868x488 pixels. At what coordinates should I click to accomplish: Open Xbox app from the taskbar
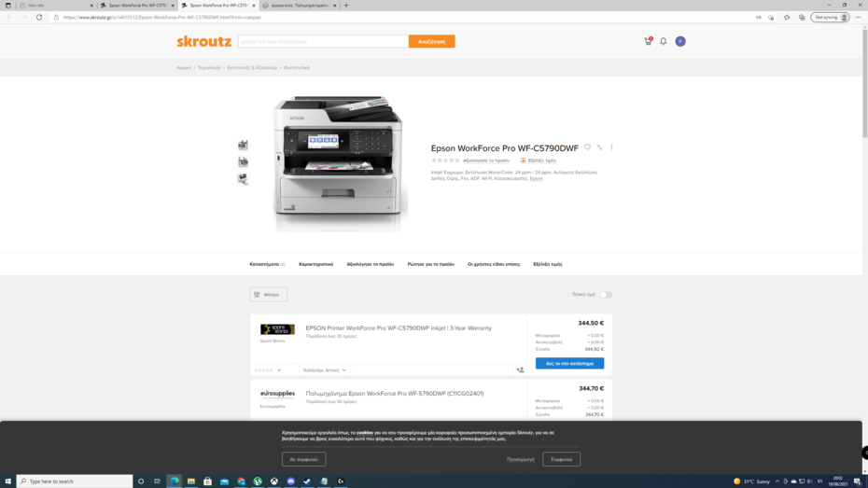[x=274, y=481]
